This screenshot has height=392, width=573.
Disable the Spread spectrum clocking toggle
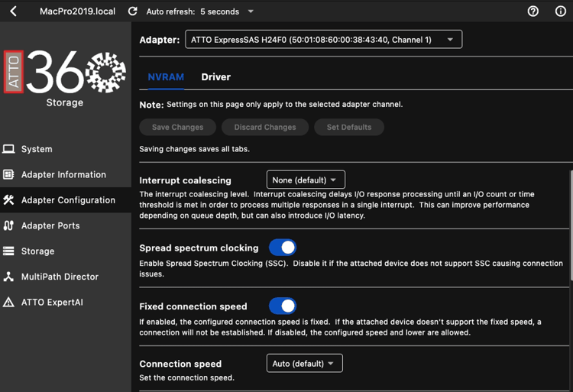[283, 248]
